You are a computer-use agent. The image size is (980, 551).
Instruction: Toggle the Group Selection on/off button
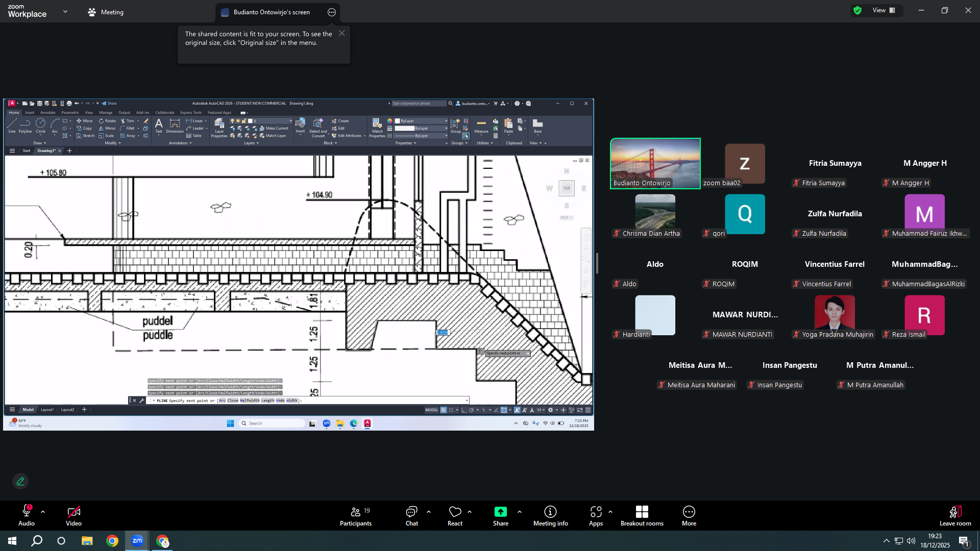tap(465, 136)
